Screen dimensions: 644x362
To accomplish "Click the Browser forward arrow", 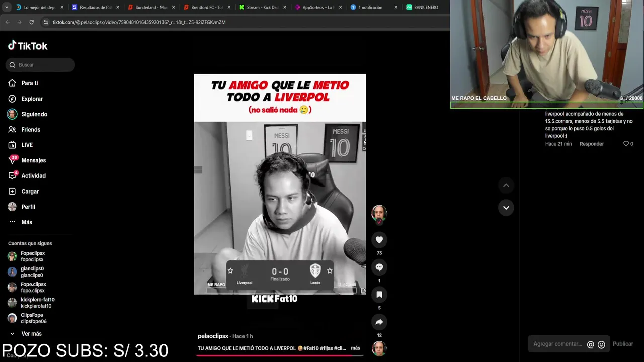I will coord(20,22).
